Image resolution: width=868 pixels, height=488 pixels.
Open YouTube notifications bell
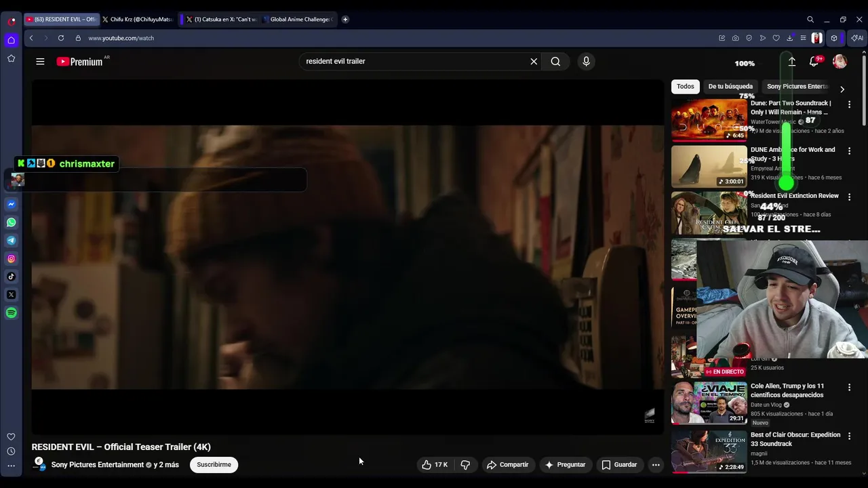click(814, 62)
